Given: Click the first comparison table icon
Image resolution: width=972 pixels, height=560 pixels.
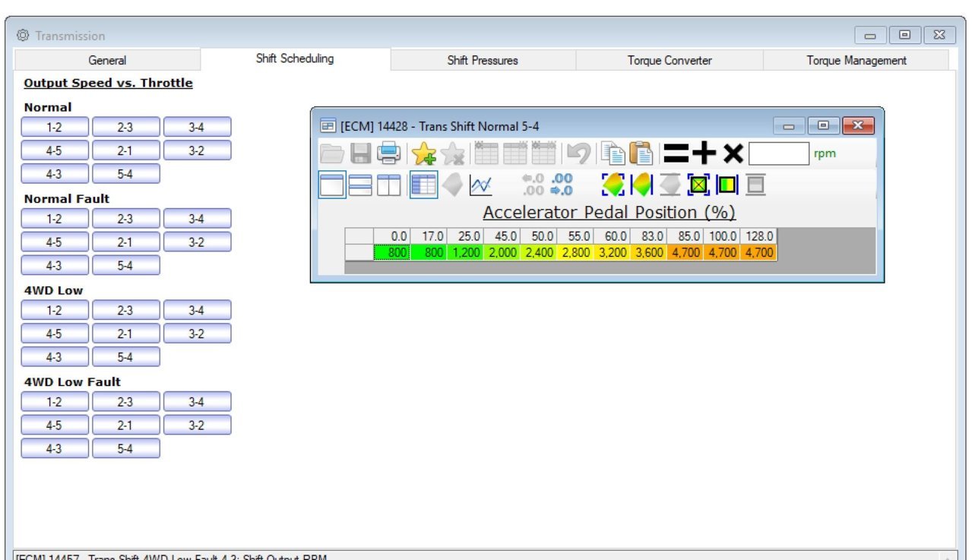Looking at the screenshot, I should 486,154.
